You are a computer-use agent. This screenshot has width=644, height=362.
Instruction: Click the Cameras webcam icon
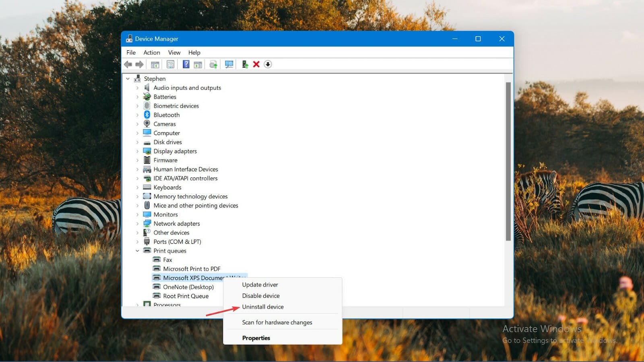click(147, 124)
